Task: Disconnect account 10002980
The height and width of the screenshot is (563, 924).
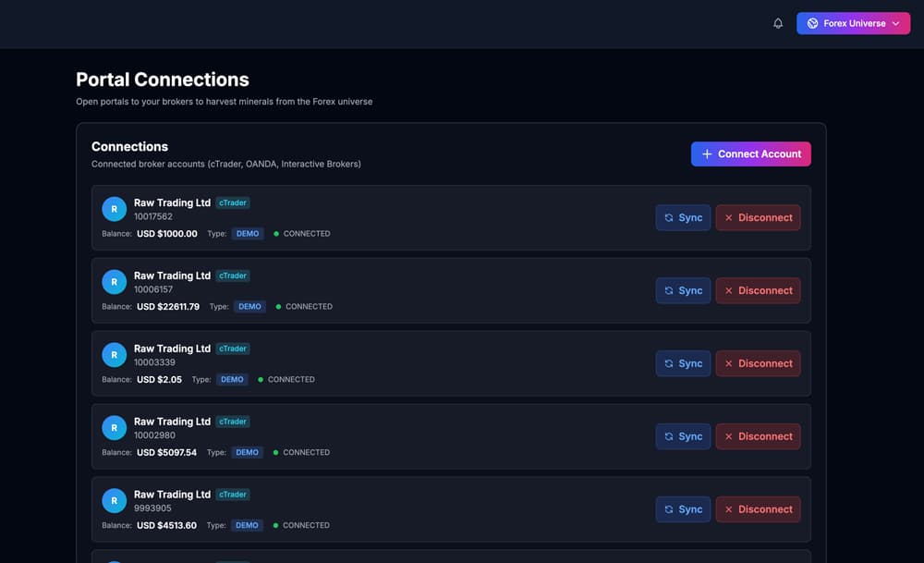Action: tap(758, 437)
